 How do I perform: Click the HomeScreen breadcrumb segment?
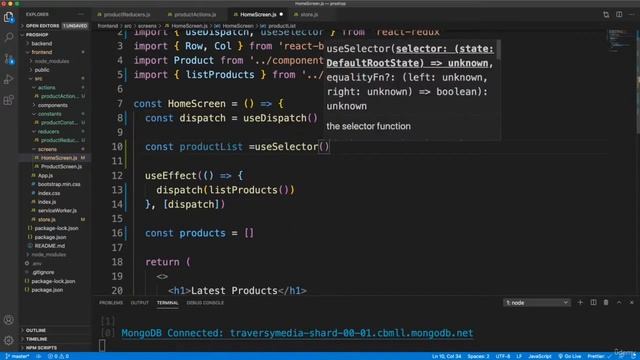click(237, 26)
